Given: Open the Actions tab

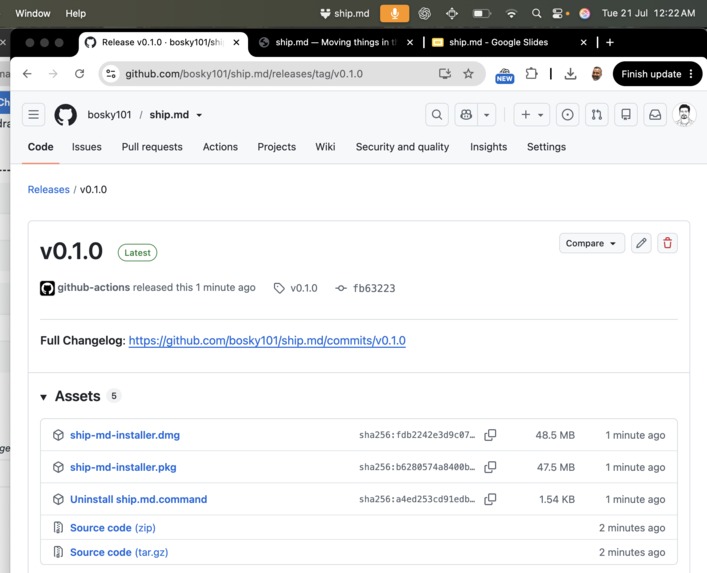Looking at the screenshot, I should pos(220,147).
